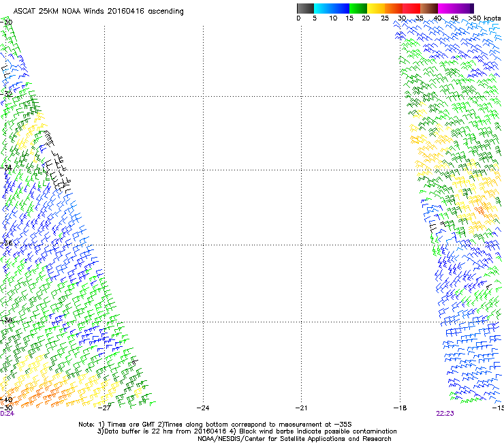Click the green 15-20 knots color segment

(x=358, y=8)
